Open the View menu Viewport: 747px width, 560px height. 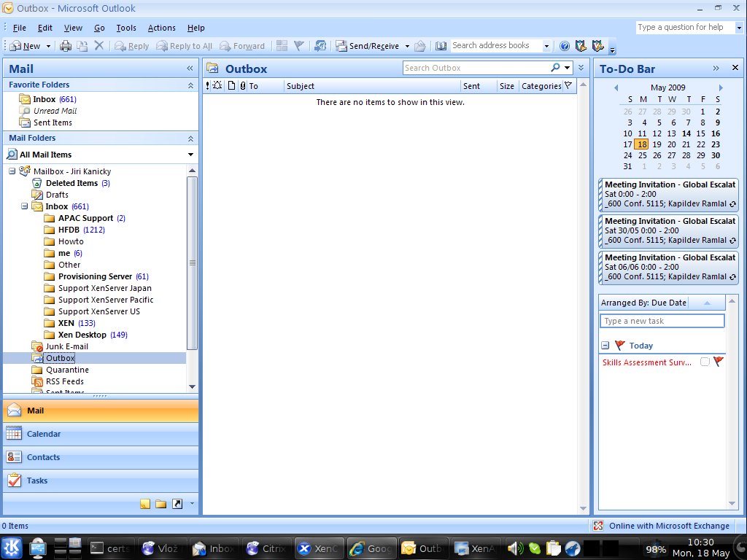[x=73, y=28]
